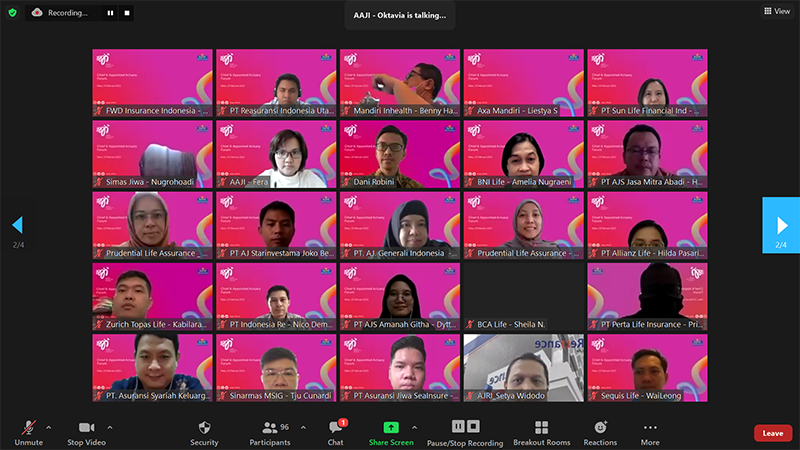Viewport: 800px width, 450px height.
Task: Select PT. AJ. Generali Indonesia video tile
Action: click(400, 226)
